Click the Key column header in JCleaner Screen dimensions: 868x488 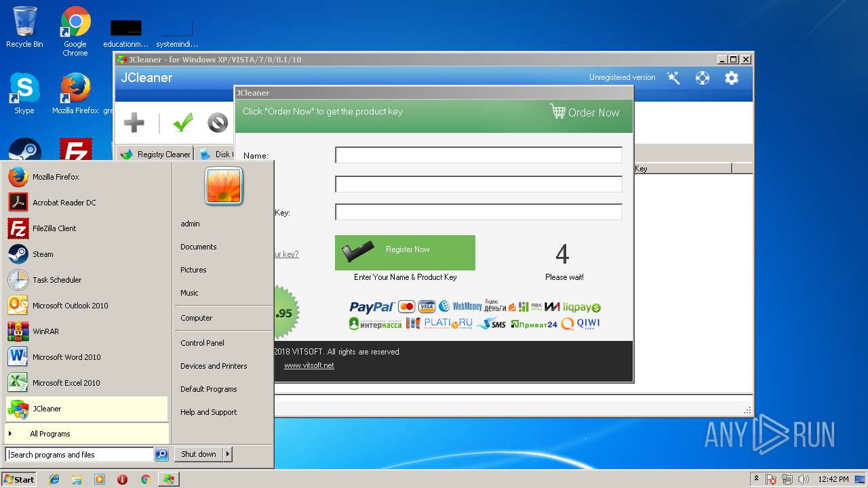point(682,169)
